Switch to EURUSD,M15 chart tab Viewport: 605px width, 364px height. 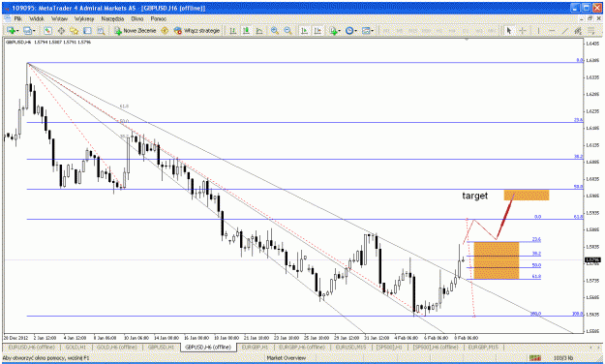coord(351,348)
